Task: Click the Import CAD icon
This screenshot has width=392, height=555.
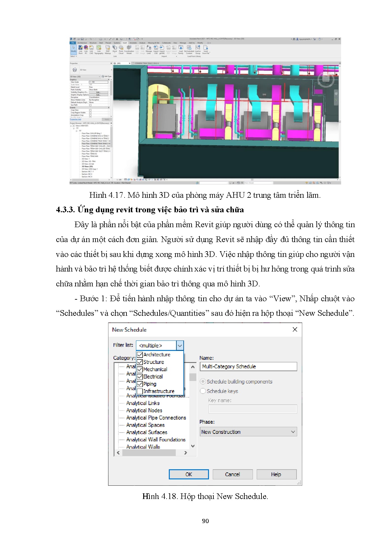Action: (x=156, y=48)
